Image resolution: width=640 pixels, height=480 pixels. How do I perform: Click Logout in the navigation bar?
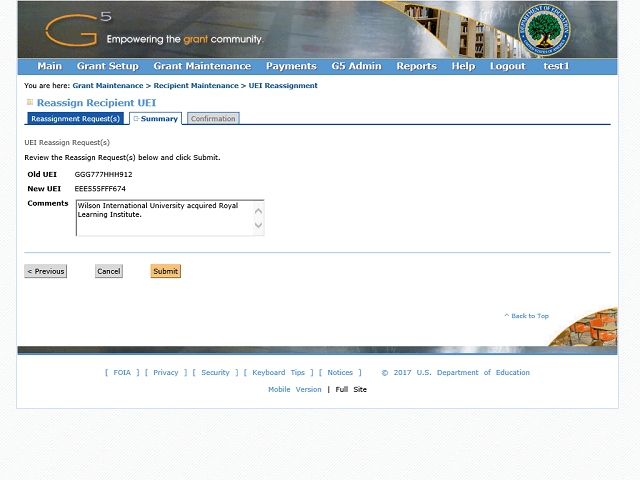click(507, 66)
